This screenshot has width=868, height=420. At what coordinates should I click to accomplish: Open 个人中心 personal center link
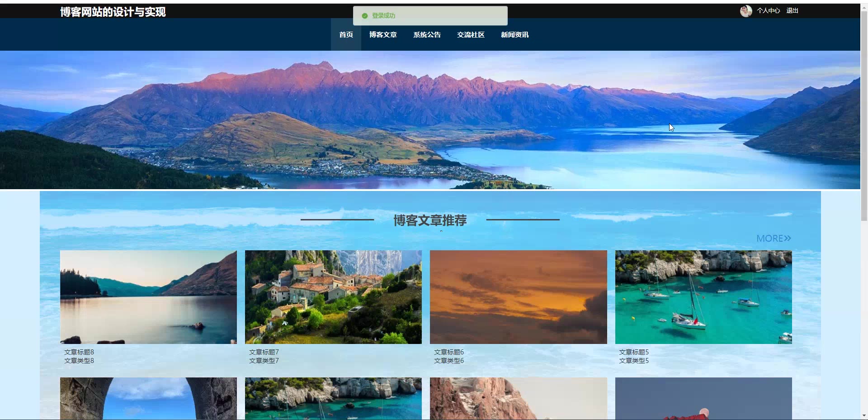769,11
